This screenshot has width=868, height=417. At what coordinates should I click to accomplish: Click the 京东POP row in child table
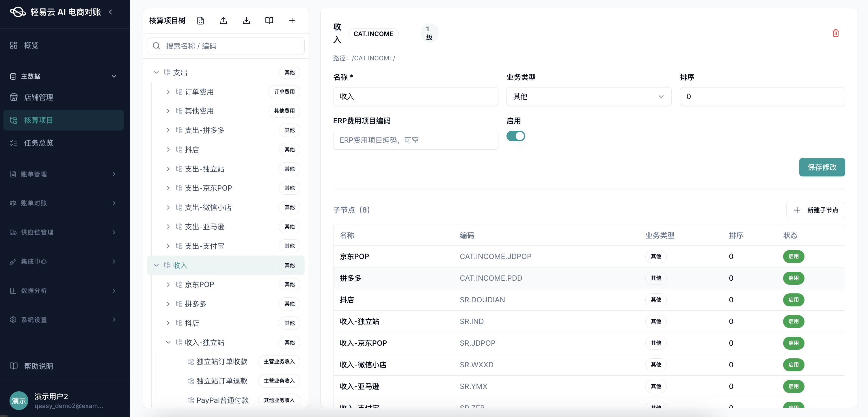click(x=589, y=256)
